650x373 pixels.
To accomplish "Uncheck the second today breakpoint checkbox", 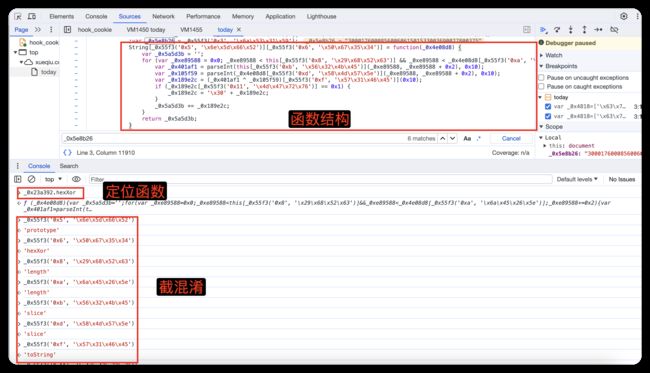I will pos(548,116).
